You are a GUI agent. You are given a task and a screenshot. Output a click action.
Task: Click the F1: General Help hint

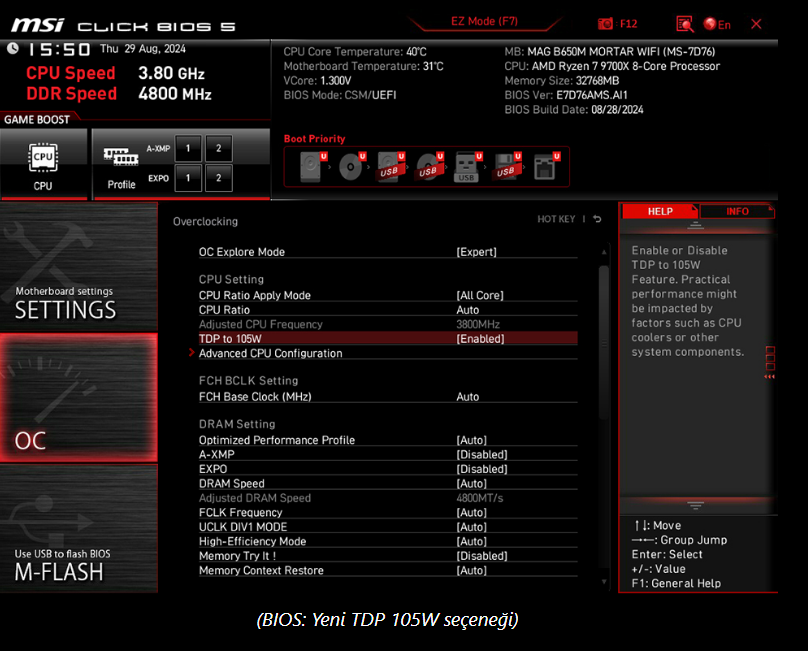point(676,583)
